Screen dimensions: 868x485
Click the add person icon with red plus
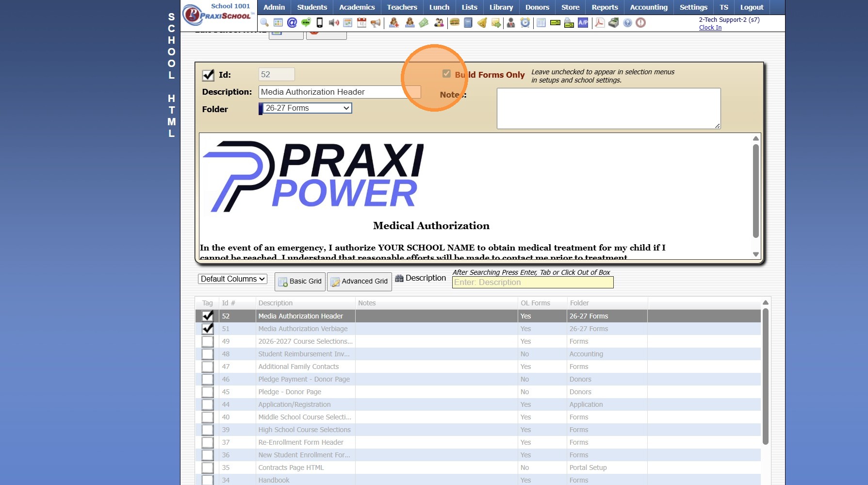pos(394,23)
